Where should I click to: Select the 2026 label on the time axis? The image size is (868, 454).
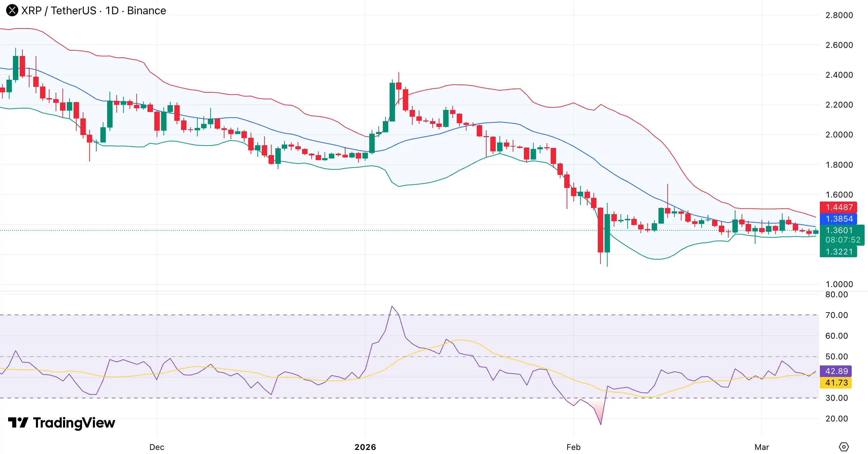(366, 447)
